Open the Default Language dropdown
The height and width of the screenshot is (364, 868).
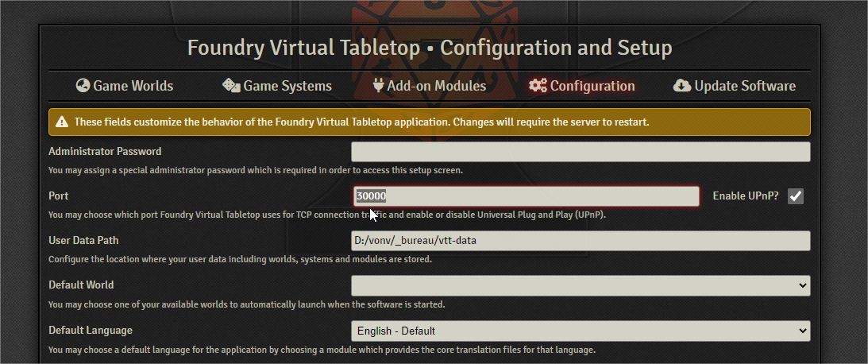[581, 331]
